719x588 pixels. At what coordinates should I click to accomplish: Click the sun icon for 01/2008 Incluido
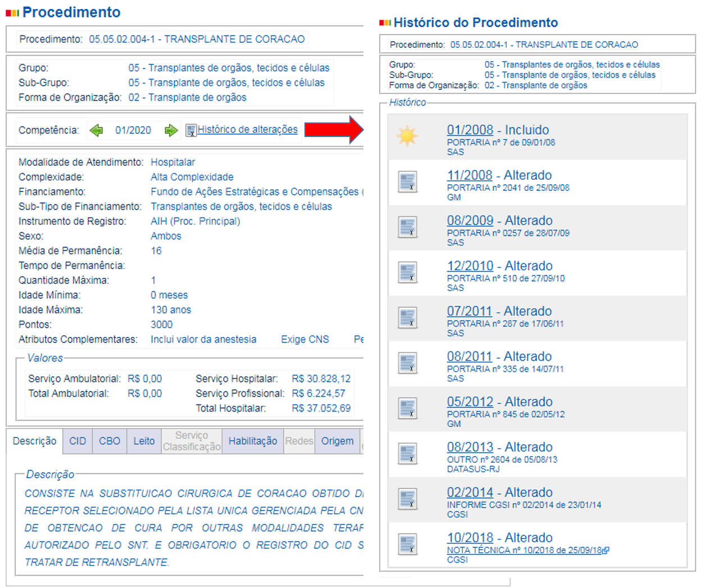407,136
